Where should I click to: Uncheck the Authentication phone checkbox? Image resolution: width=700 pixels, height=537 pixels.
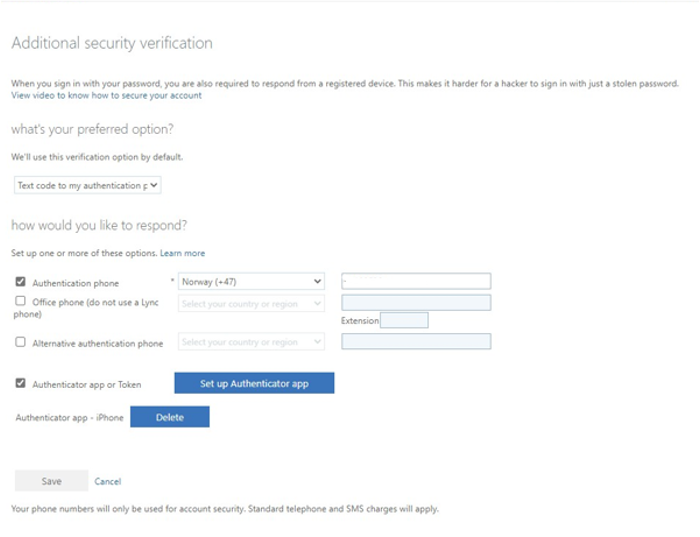[21, 283]
